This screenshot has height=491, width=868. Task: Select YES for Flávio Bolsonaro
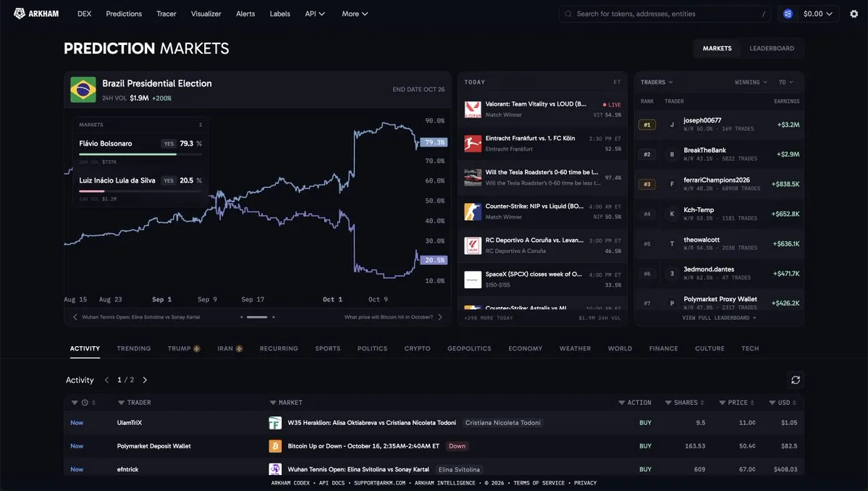pos(169,143)
